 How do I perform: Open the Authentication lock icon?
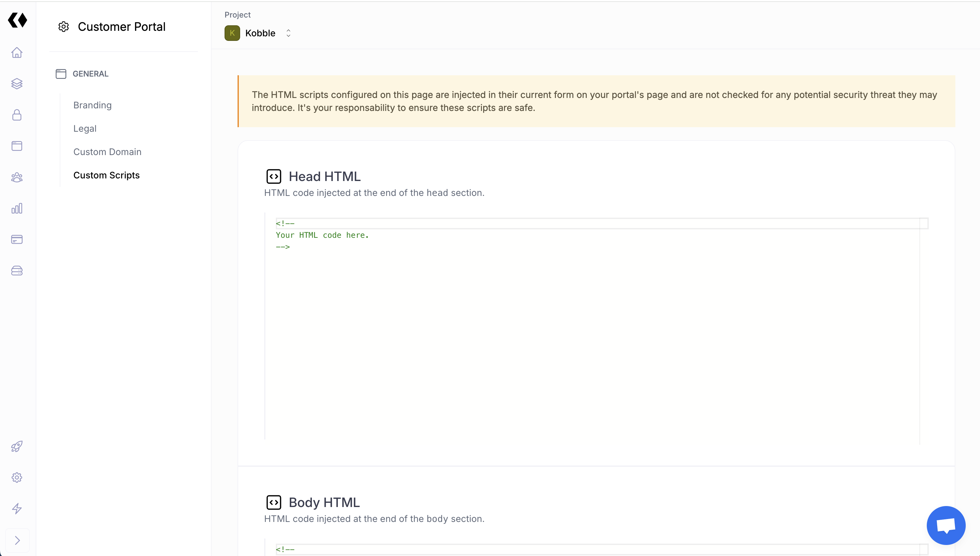(17, 115)
